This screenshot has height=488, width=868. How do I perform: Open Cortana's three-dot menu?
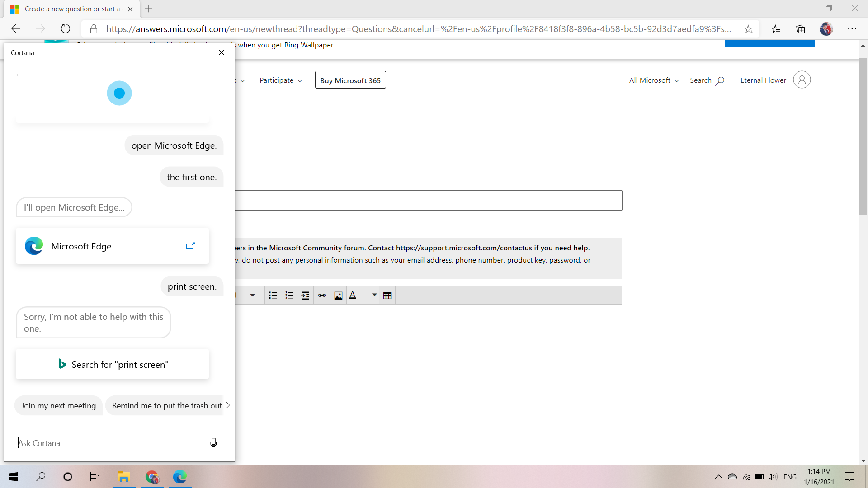(x=18, y=75)
